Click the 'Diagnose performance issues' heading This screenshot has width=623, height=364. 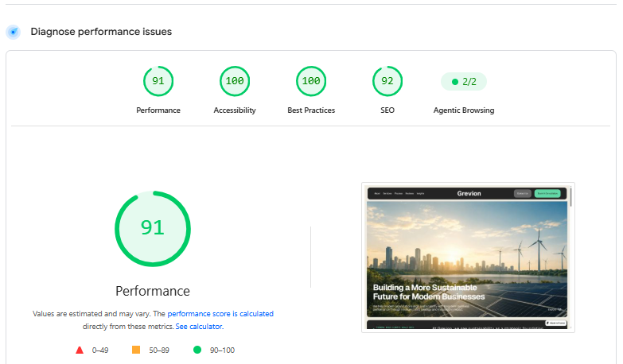(x=101, y=32)
